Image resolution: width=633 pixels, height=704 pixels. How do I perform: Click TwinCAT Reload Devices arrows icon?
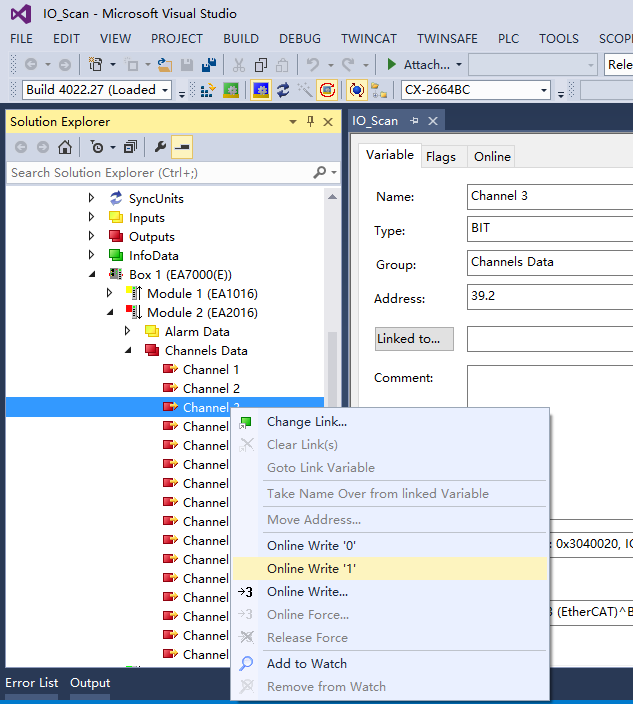283,90
